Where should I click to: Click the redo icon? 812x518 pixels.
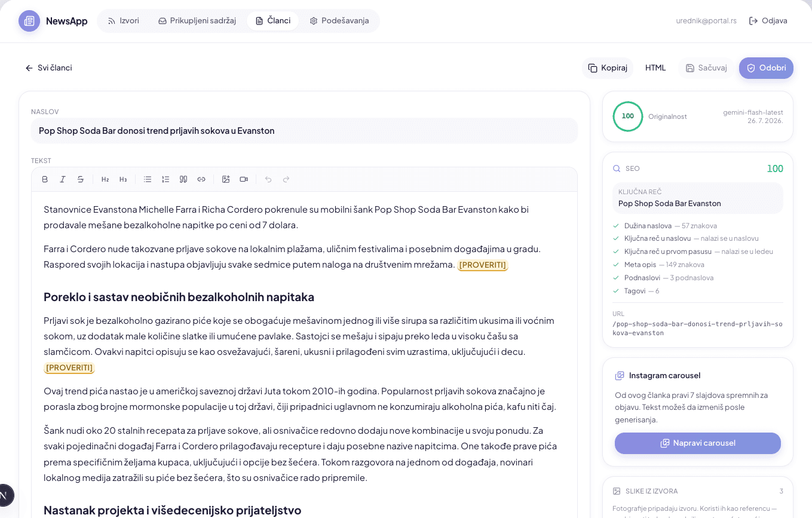(x=286, y=179)
